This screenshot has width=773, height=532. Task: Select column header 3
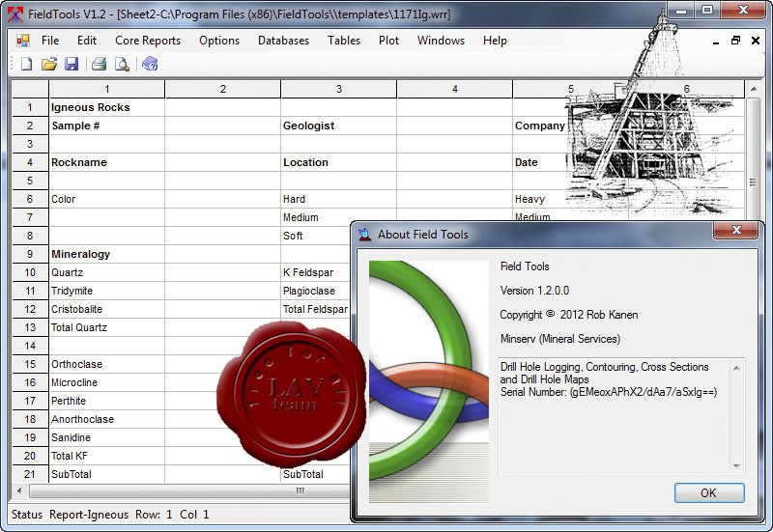click(339, 89)
